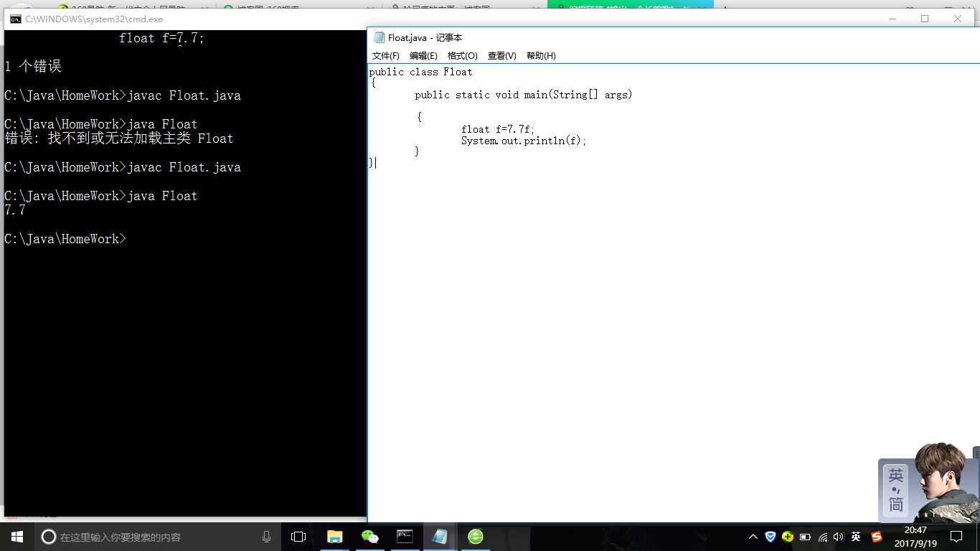Click the search box 在这里输入你要搜索的内容
The height and width of the screenshot is (551, 980).
click(x=158, y=537)
